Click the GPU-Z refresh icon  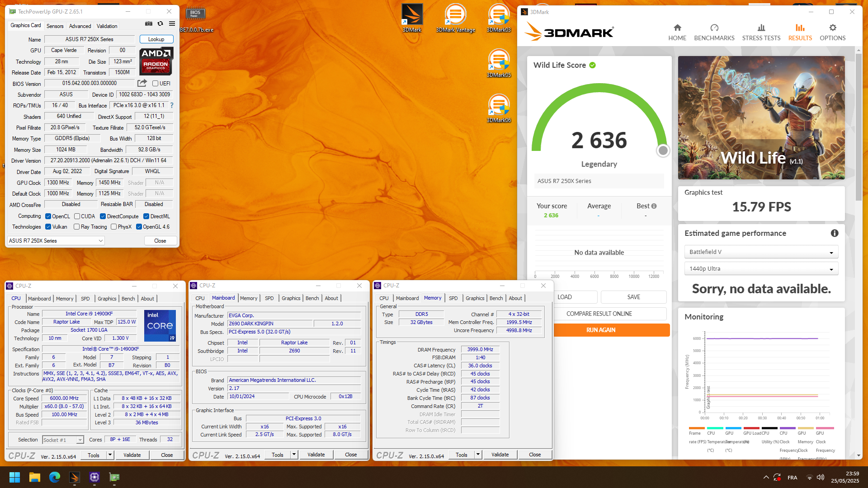point(160,23)
